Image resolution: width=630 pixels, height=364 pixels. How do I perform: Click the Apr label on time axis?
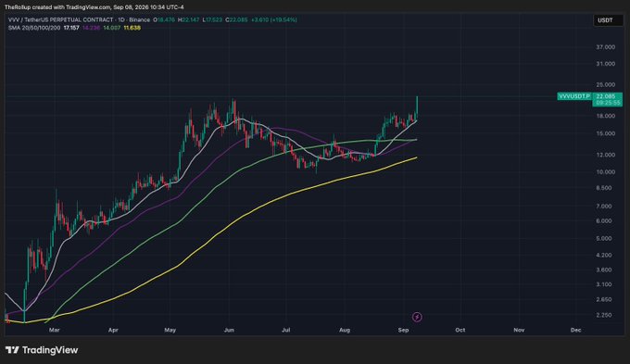click(113, 330)
